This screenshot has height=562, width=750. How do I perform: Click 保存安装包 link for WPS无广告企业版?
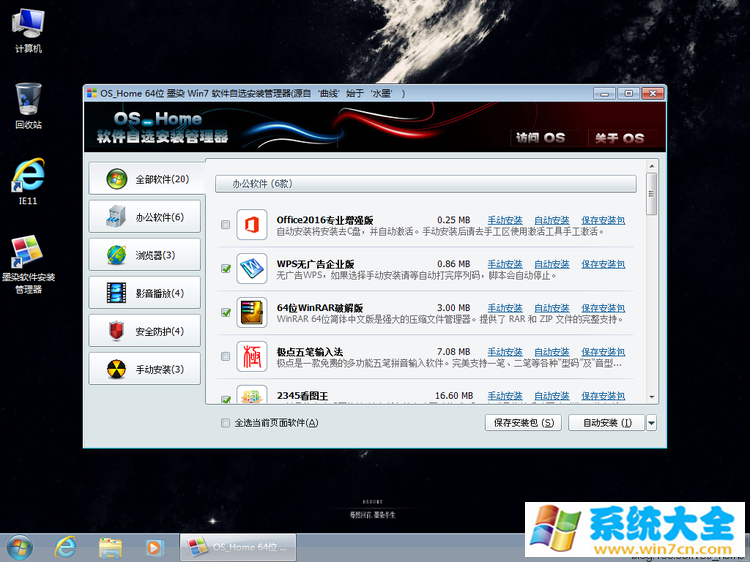point(603,264)
